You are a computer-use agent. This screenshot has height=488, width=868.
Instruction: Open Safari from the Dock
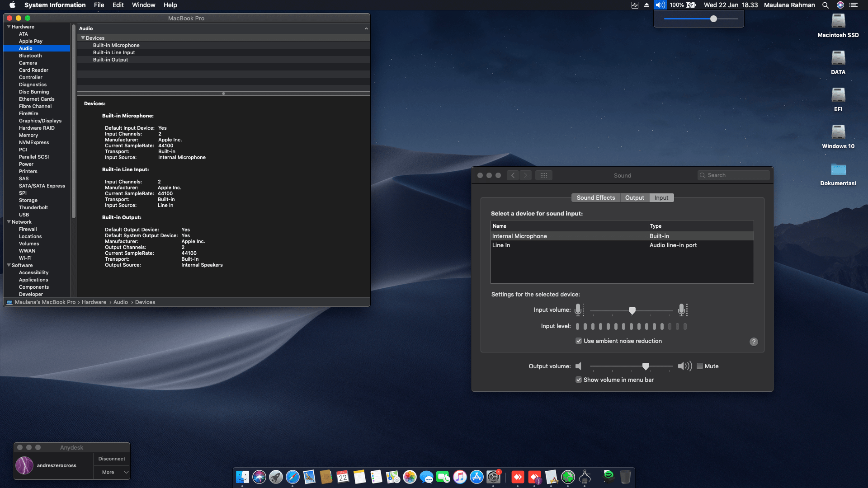292,477
